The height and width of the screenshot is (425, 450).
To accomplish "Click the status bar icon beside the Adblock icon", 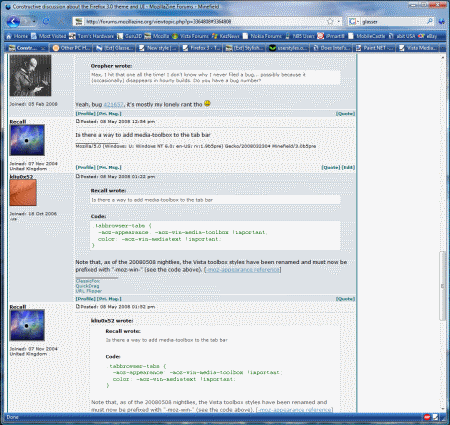I will pyautogui.click(x=435, y=417).
